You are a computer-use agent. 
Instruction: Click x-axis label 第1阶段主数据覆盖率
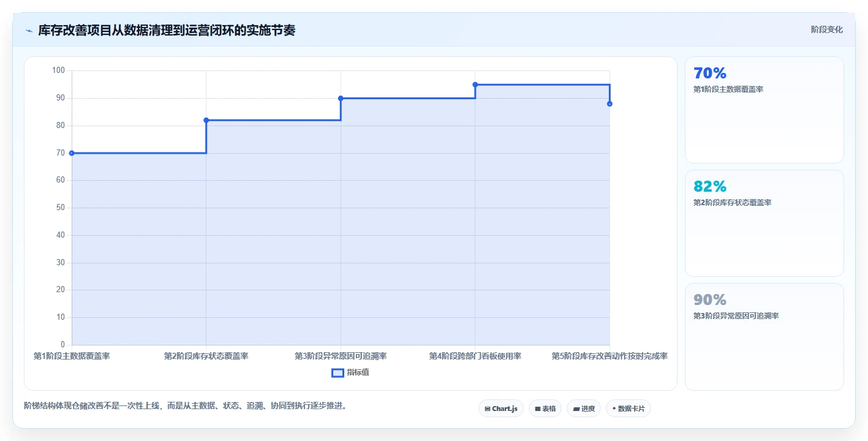[72, 356]
